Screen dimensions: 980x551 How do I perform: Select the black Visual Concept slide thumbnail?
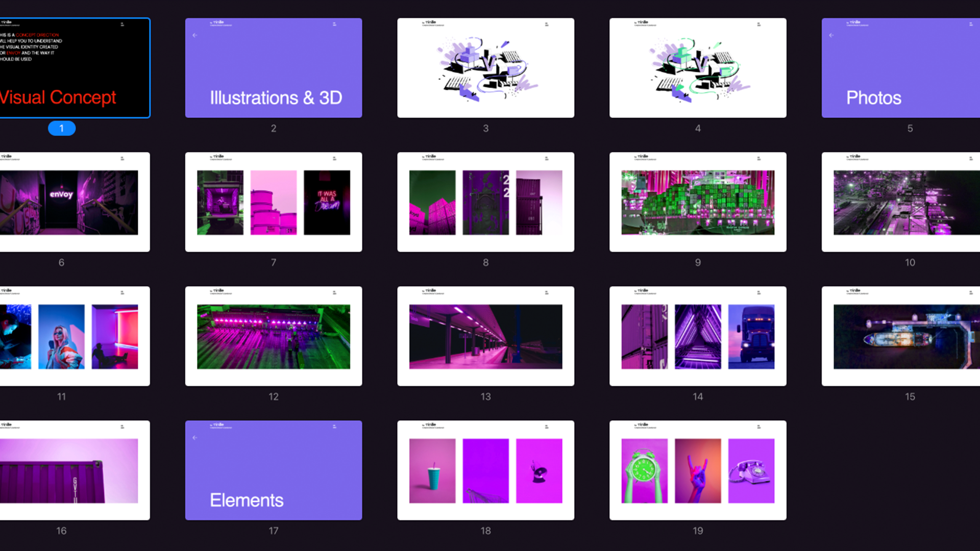click(75, 68)
